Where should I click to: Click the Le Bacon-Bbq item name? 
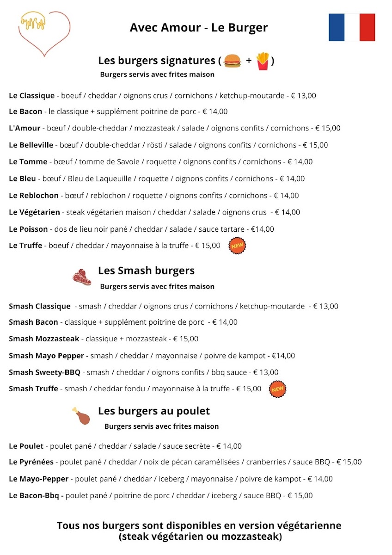point(37,496)
